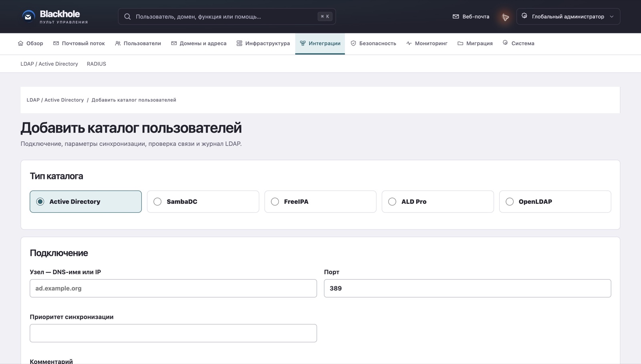The height and width of the screenshot is (364, 641).
Task: Click the Глобальный администратор role icon
Action: pos(524,16)
